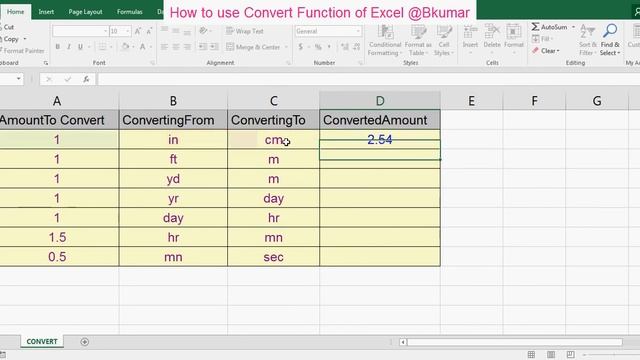Click Merge & Center button
640x360 pixels.
[x=253, y=47]
